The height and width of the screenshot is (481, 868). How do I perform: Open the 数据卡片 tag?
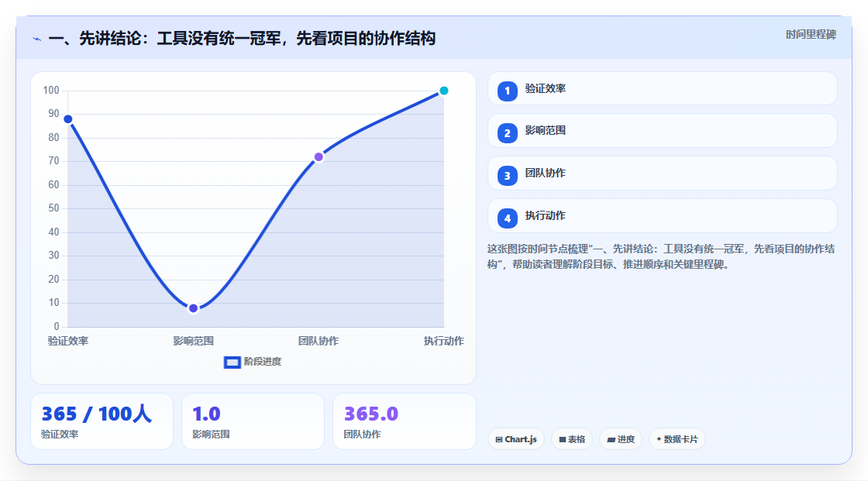pos(677,439)
